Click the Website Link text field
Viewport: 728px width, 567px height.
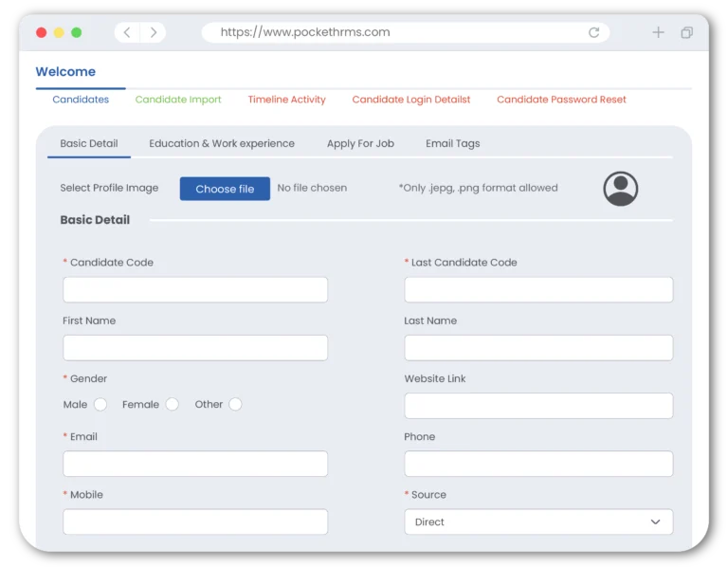538,406
